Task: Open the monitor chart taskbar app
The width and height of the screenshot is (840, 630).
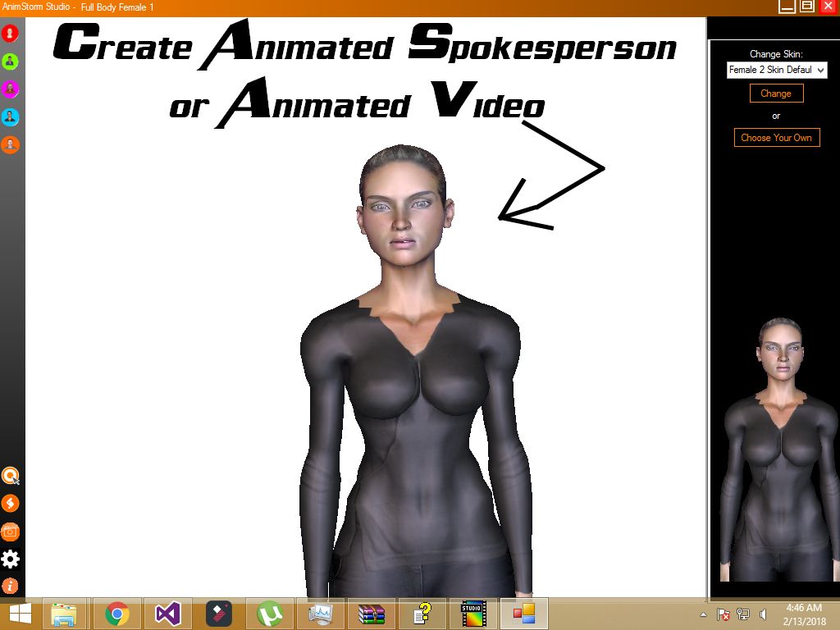Action: tap(321, 614)
